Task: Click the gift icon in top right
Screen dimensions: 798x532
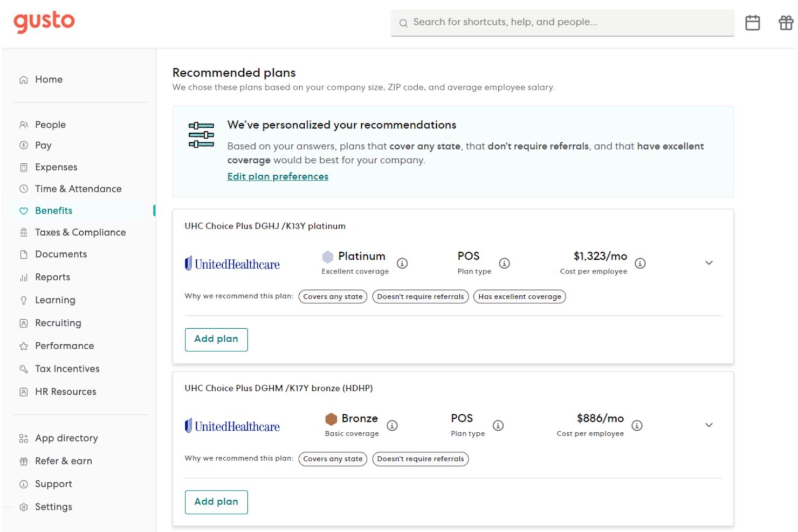Action: (785, 23)
